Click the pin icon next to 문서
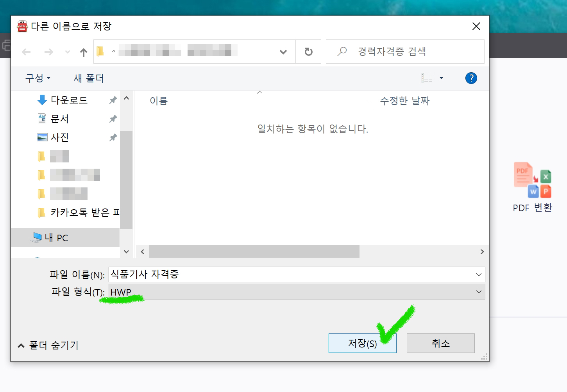Screen dimensions: 567x392 coord(113,119)
